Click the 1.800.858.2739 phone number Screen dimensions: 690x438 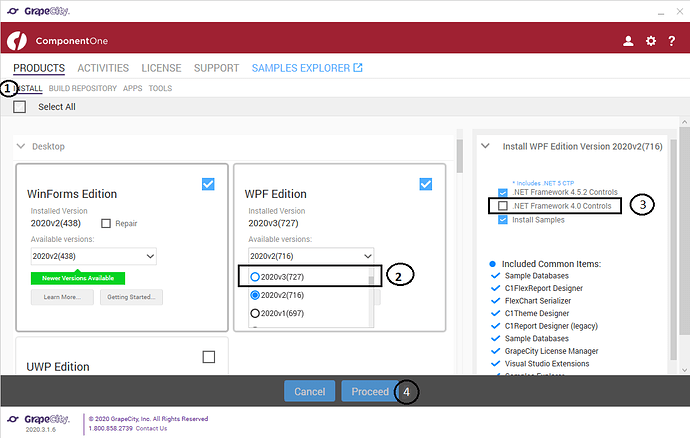tap(110, 428)
